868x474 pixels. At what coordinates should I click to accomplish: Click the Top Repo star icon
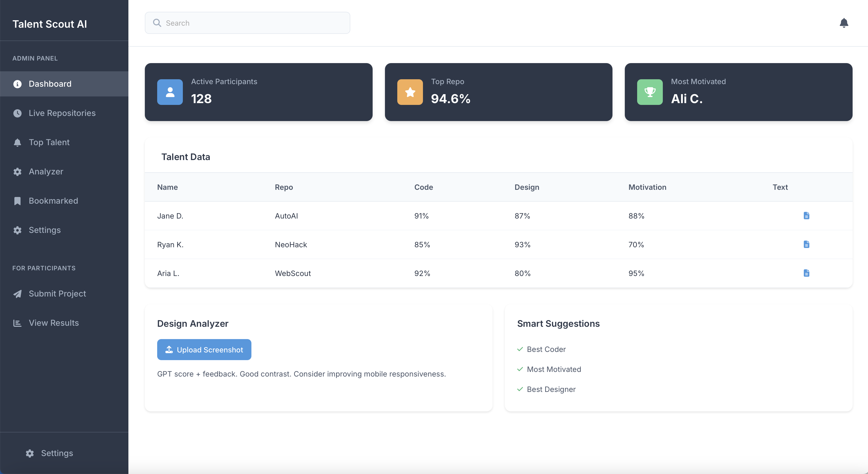point(410,92)
